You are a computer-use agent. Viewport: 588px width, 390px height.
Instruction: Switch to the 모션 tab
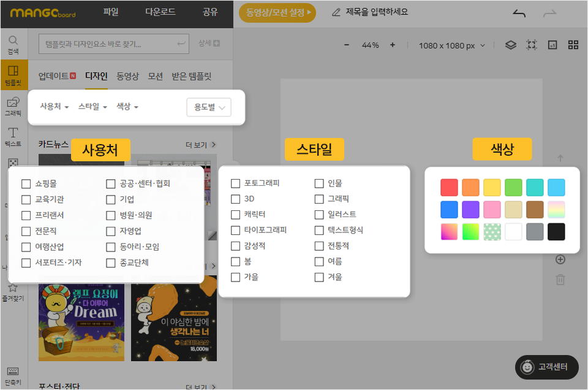coord(155,76)
